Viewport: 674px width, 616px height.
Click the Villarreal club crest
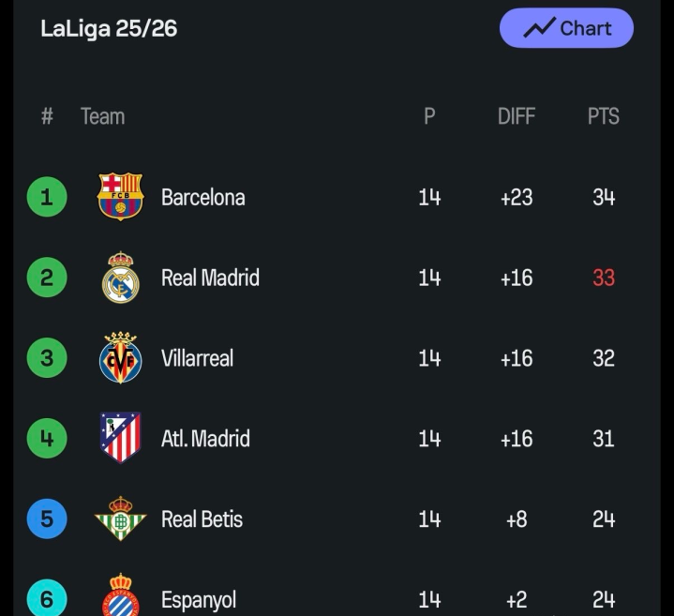[121, 358]
